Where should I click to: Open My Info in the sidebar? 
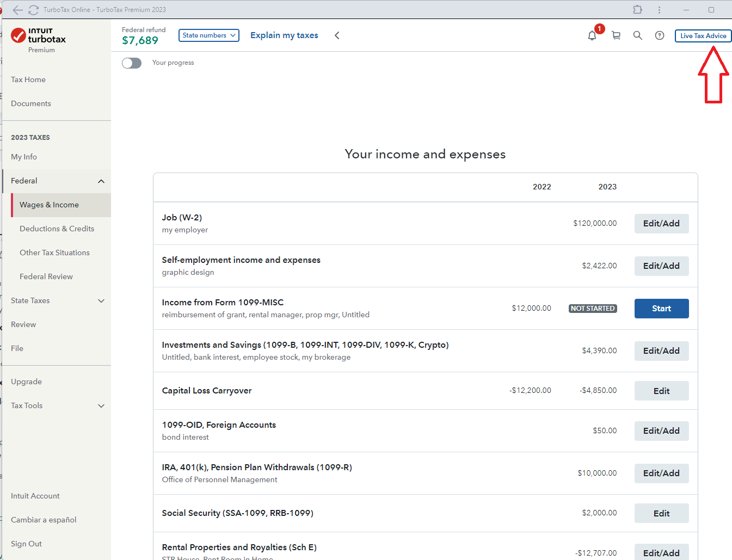[x=24, y=157]
